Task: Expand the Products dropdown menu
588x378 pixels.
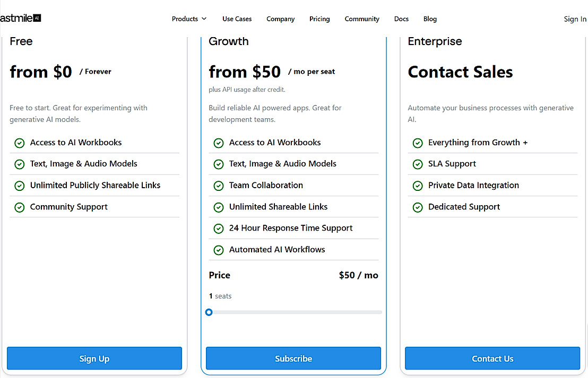Action: tap(189, 19)
